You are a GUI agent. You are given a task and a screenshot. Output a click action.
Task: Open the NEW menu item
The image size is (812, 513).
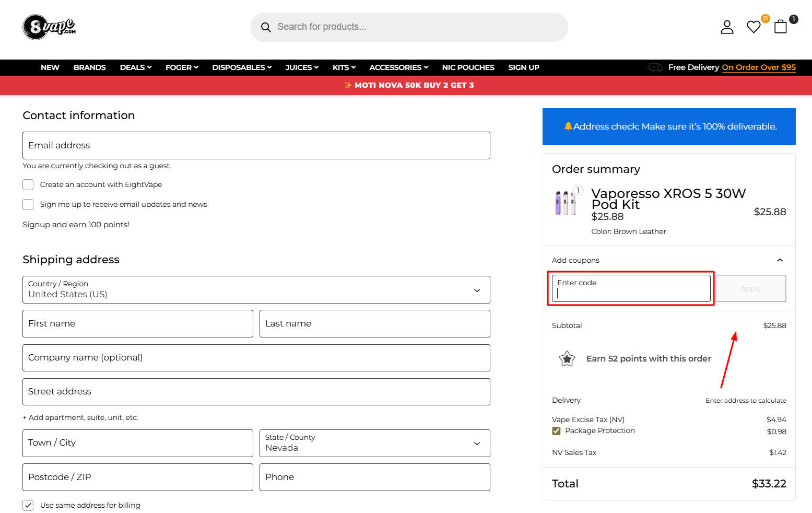(x=50, y=67)
